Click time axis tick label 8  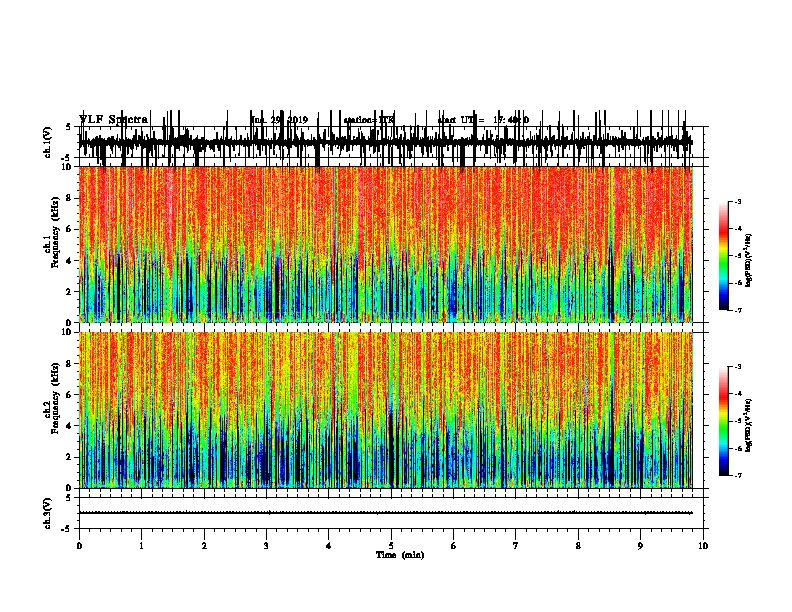pos(578,546)
